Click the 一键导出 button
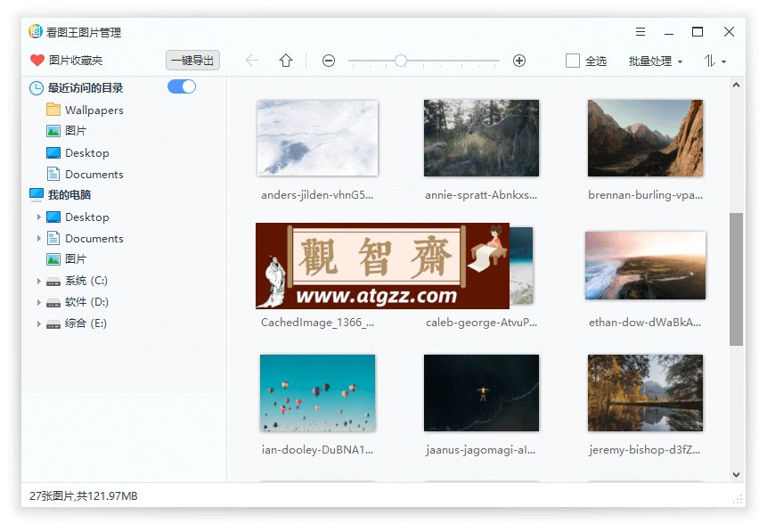The height and width of the screenshot is (532, 767). point(192,61)
